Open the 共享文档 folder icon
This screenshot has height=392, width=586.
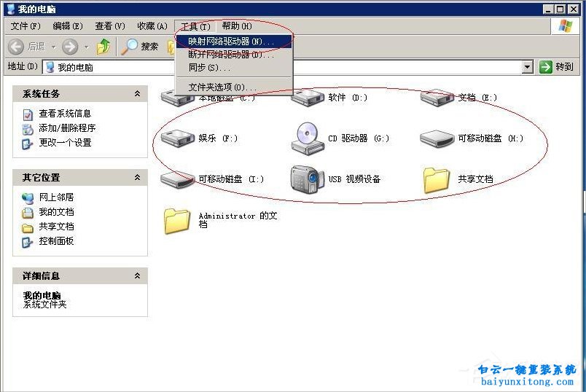[437, 179]
